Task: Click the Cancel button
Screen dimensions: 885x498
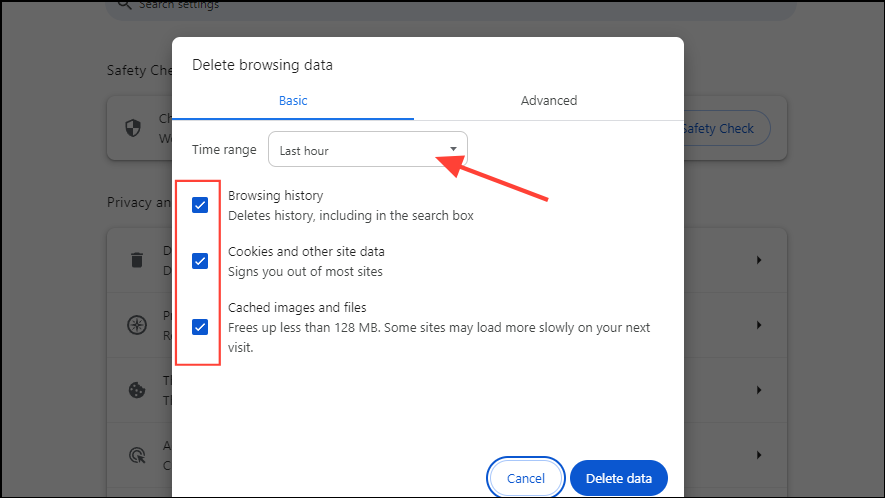Action: tap(525, 478)
